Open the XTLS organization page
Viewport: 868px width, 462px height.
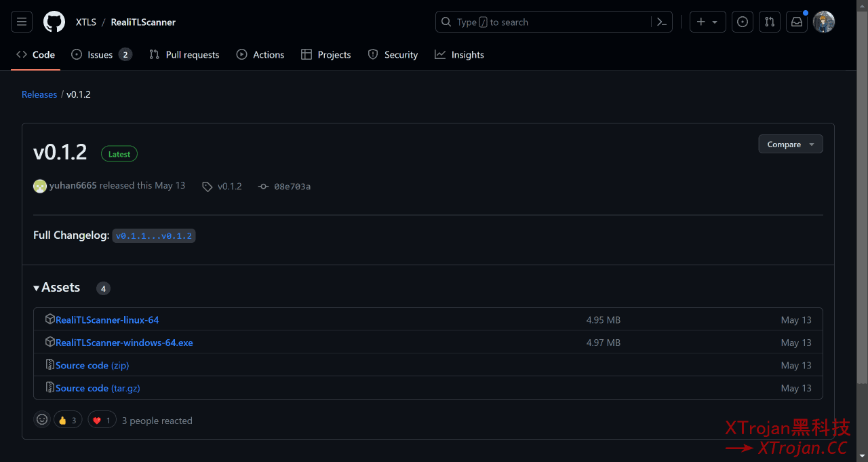pos(86,22)
